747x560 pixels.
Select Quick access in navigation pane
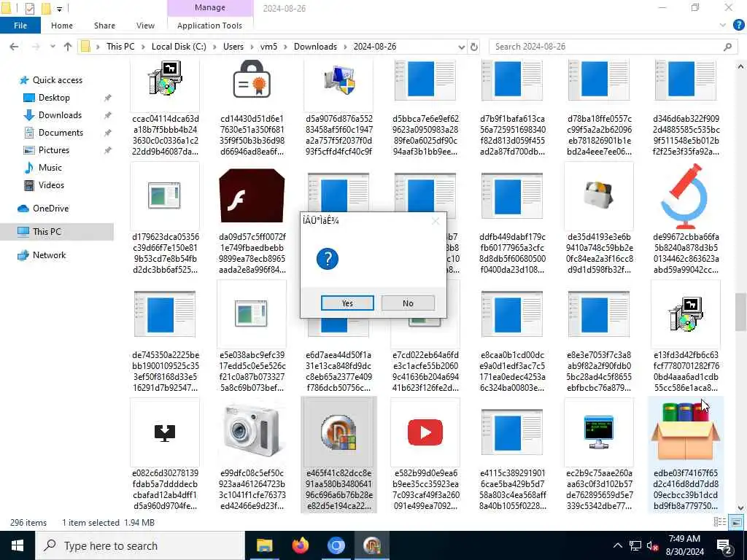58,80
